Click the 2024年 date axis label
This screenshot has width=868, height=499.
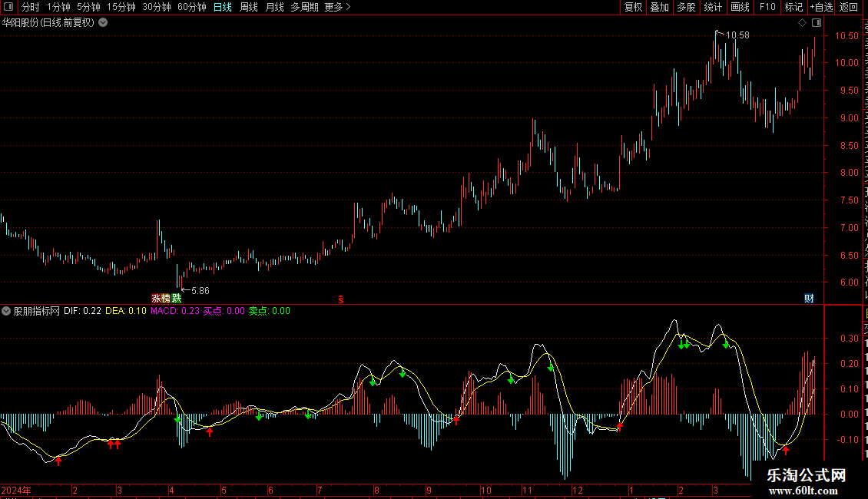[x=16, y=491]
